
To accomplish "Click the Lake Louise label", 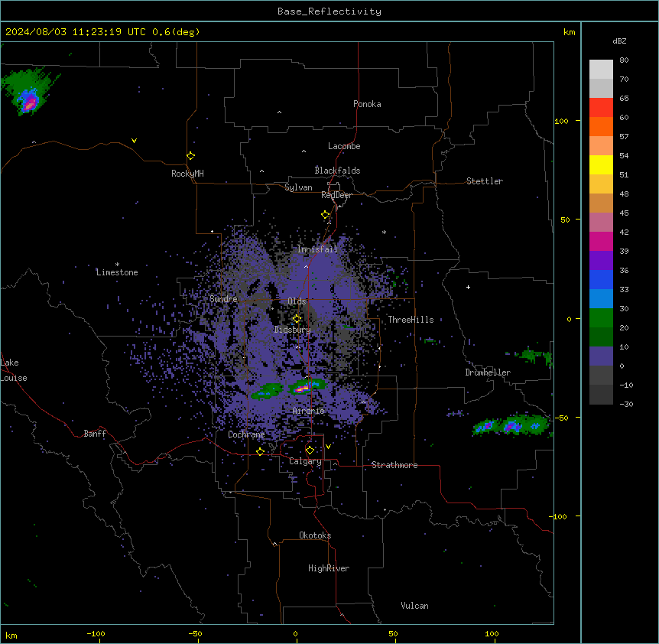I will pos(14,370).
